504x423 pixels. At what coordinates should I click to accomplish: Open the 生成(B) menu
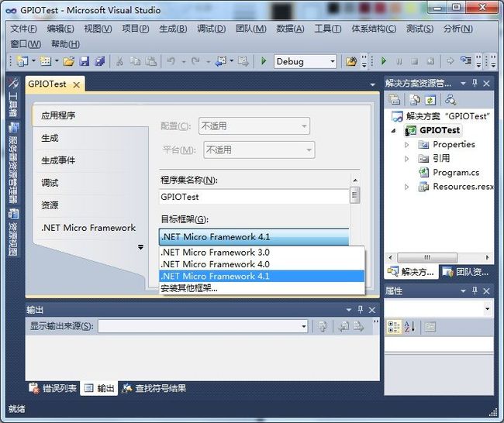[173, 29]
